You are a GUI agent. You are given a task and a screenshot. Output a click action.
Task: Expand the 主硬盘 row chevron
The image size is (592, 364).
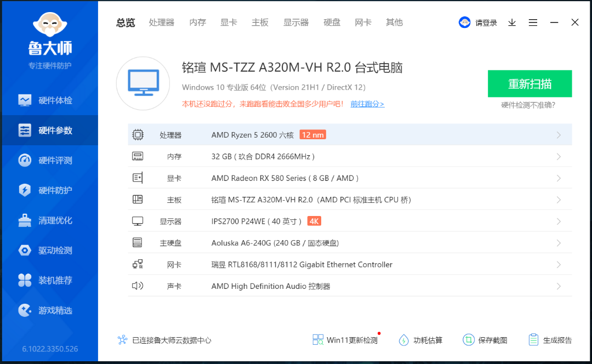[x=559, y=243]
